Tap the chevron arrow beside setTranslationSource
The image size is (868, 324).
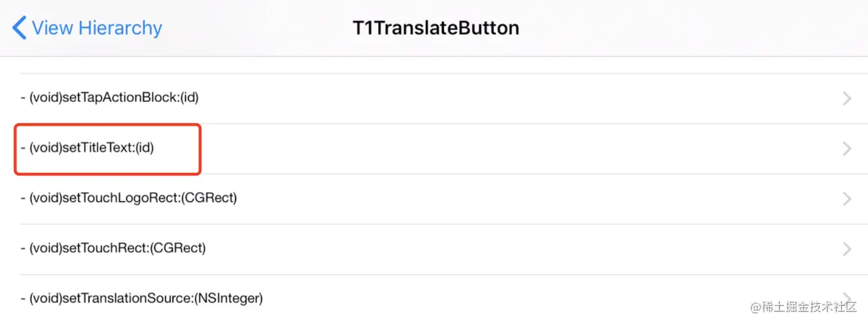tap(847, 297)
